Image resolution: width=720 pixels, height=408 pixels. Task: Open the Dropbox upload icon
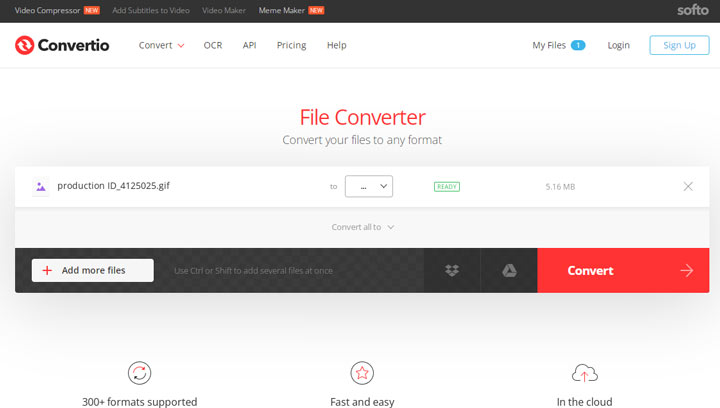pyautogui.click(x=452, y=270)
